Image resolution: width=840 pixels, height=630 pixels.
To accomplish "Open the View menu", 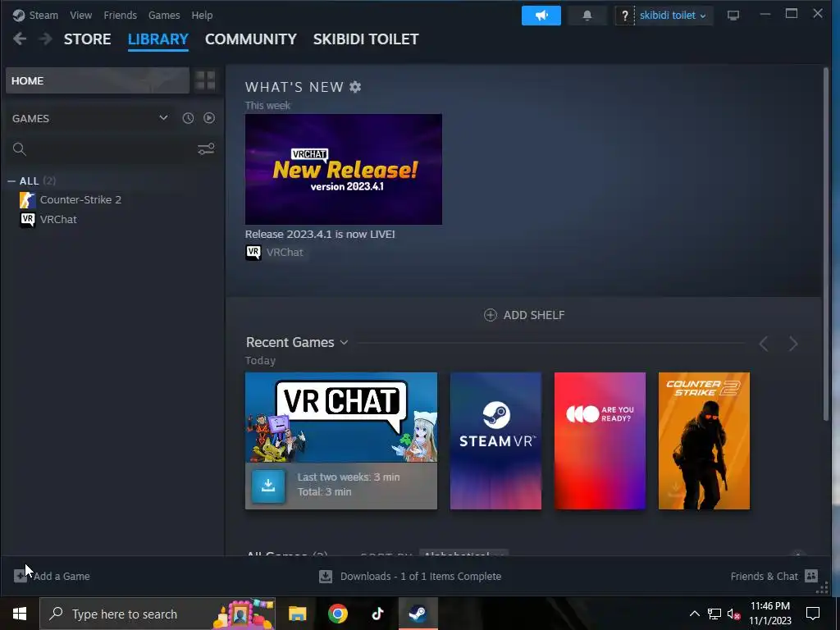I will coord(81,15).
